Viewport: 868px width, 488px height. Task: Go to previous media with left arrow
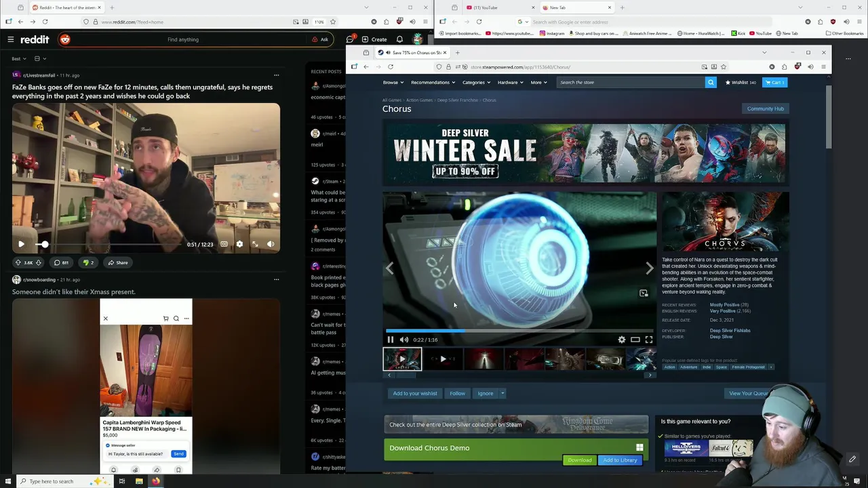point(389,268)
